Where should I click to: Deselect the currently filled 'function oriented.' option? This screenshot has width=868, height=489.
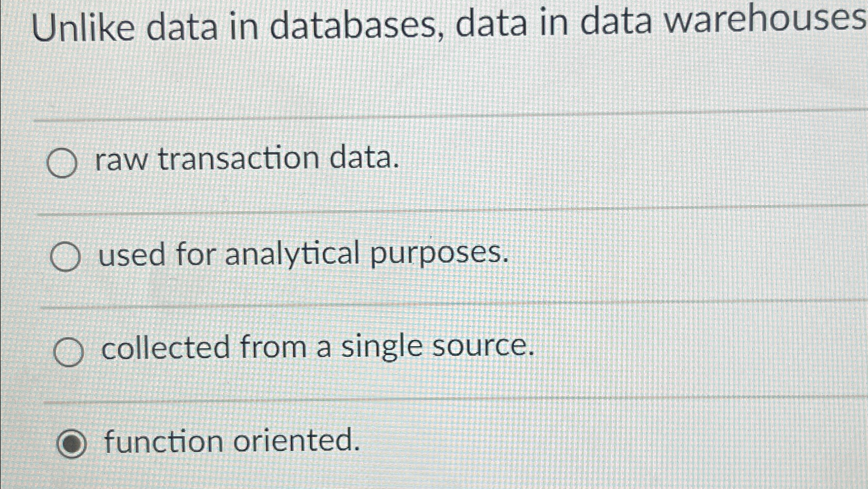pyautogui.click(x=72, y=443)
